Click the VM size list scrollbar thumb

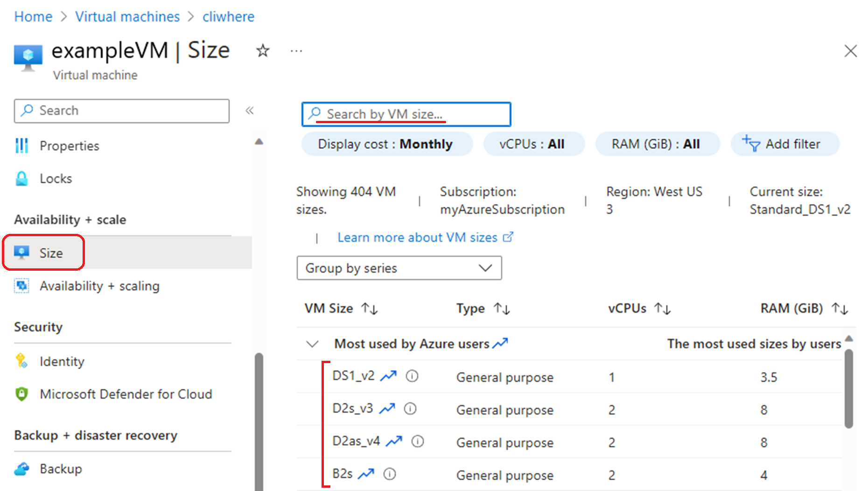pyautogui.click(x=849, y=387)
